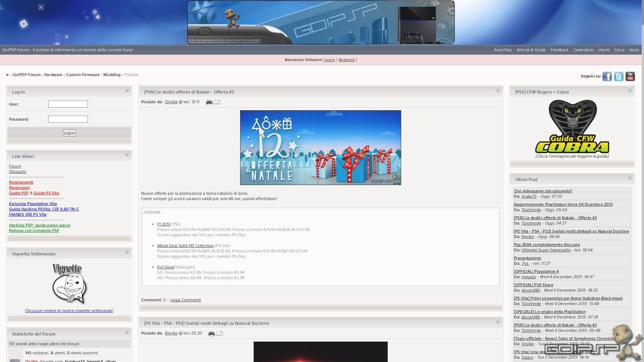Open Articoli & Guide menu
Viewport: 644px width, 362px height.
(531, 50)
